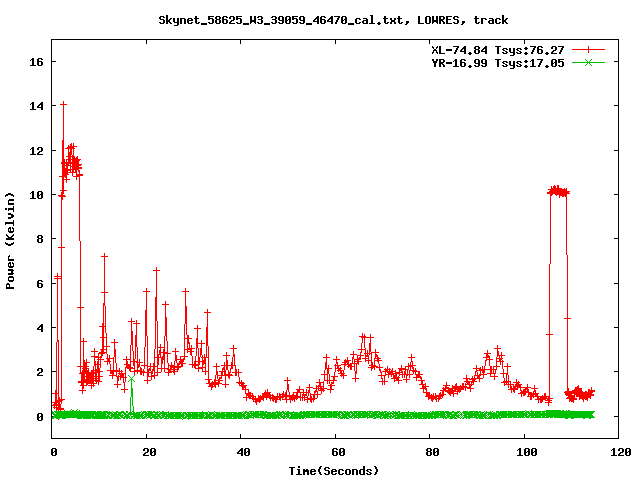Viewport: 640px width, 480px height.
Task: Select legend entry XL-74.84 Tsys:76.27
Action: click(498, 50)
